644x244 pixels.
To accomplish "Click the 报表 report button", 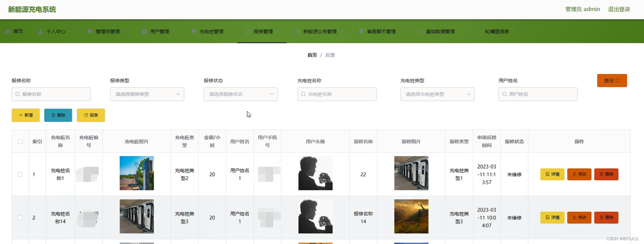I will point(91,115).
